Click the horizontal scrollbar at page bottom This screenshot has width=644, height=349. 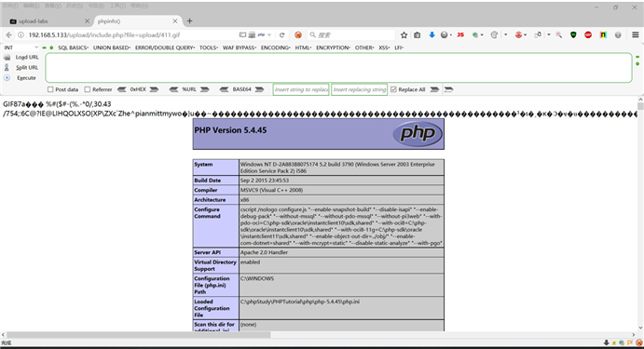point(139,335)
